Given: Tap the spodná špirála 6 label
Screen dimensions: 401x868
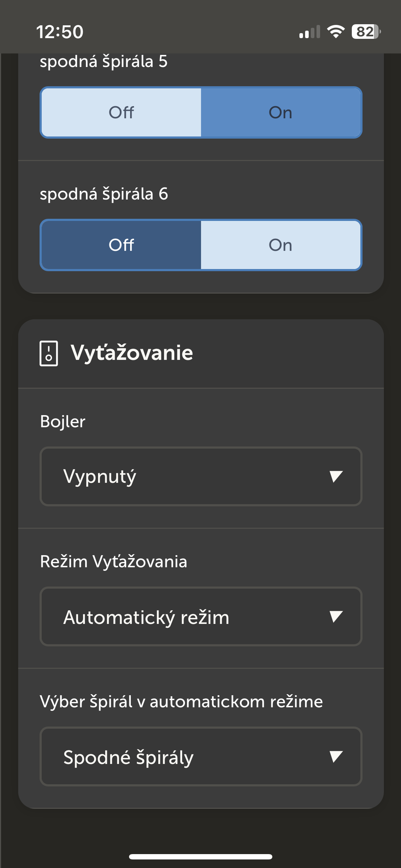Looking at the screenshot, I should coord(104,194).
